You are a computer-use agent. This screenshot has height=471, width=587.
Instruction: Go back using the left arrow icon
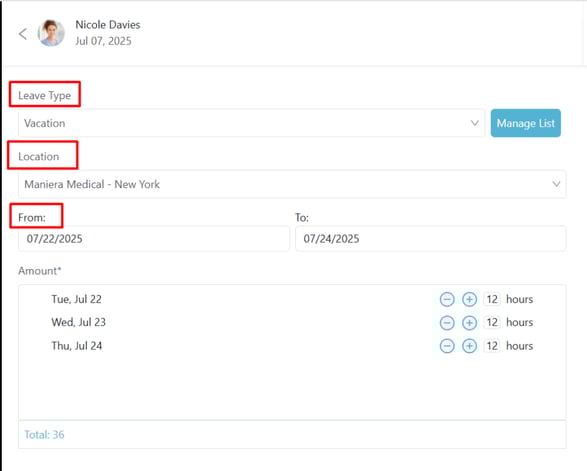[23, 34]
